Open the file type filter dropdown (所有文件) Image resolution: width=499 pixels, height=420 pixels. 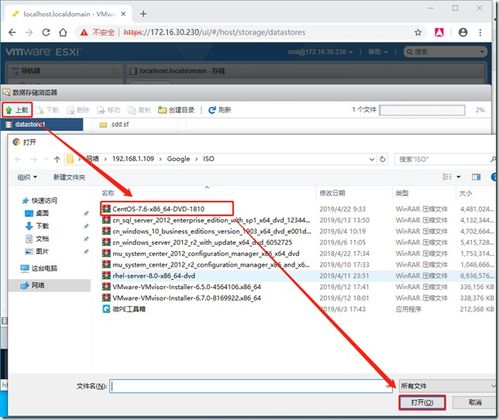pyautogui.click(x=447, y=386)
